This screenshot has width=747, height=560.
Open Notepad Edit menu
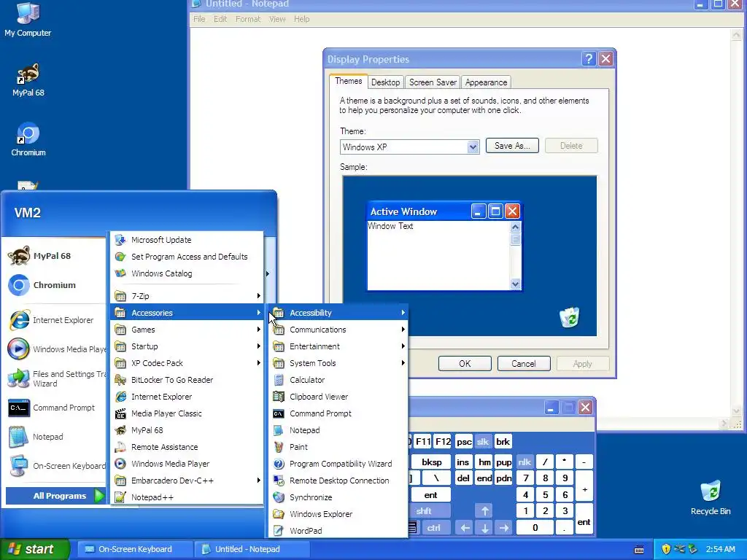[x=220, y=19]
